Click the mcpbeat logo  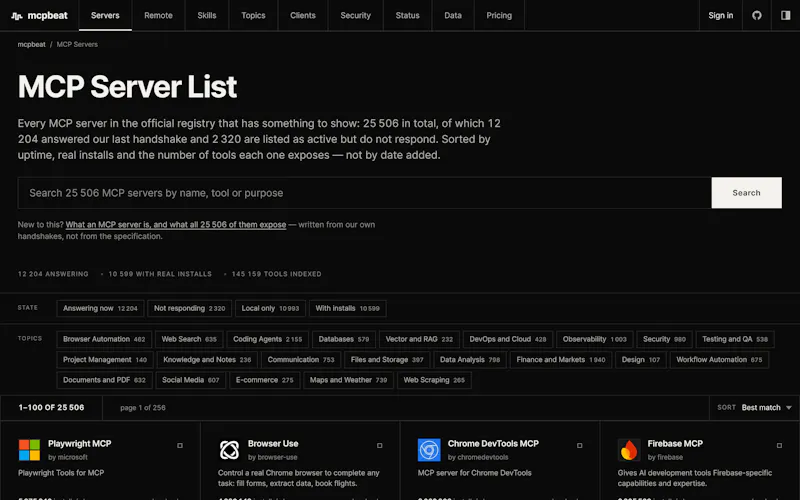point(39,15)
